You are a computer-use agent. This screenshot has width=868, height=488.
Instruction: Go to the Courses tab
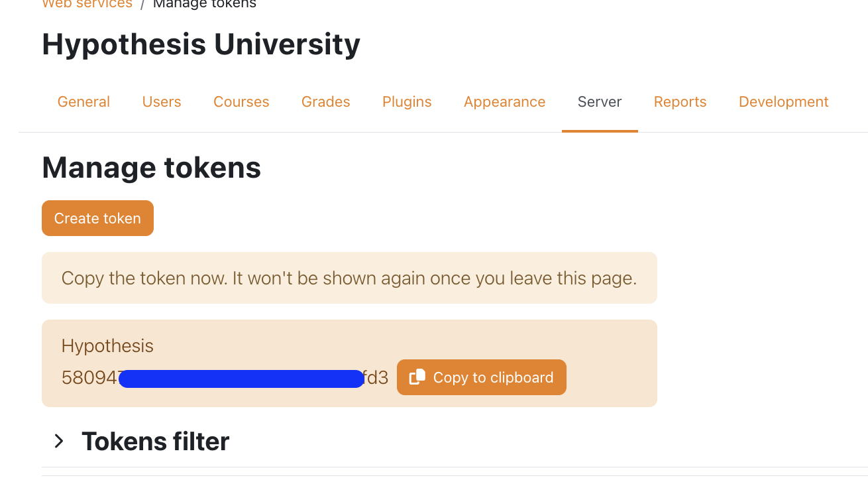pyautogui.click(x=241, y=102)
